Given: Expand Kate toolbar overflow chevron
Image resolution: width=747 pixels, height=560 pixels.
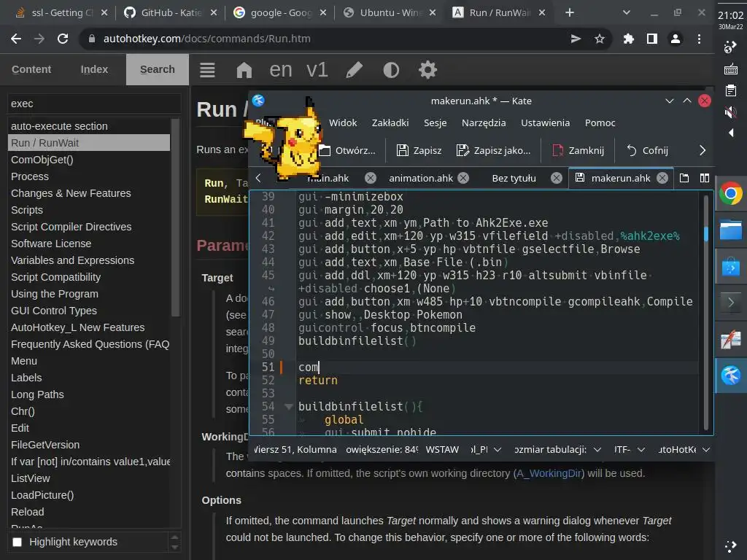Looking at the screenshot, I should point(703,150).
